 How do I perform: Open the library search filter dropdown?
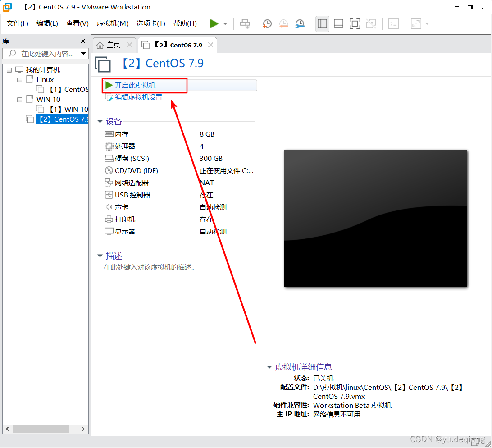pos(83,54)
